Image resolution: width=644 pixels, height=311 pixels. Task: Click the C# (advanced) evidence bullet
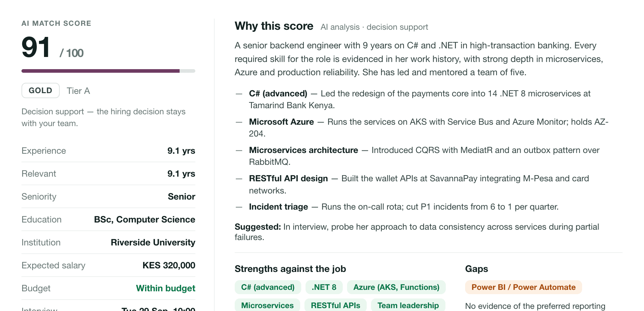422,99
